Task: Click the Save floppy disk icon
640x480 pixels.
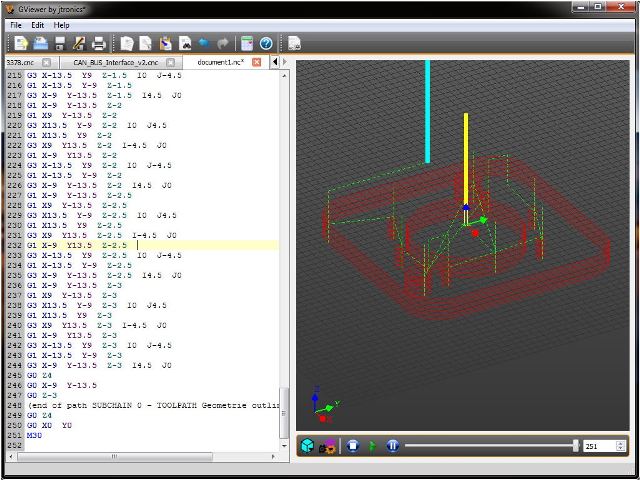Action: [60, 43]
